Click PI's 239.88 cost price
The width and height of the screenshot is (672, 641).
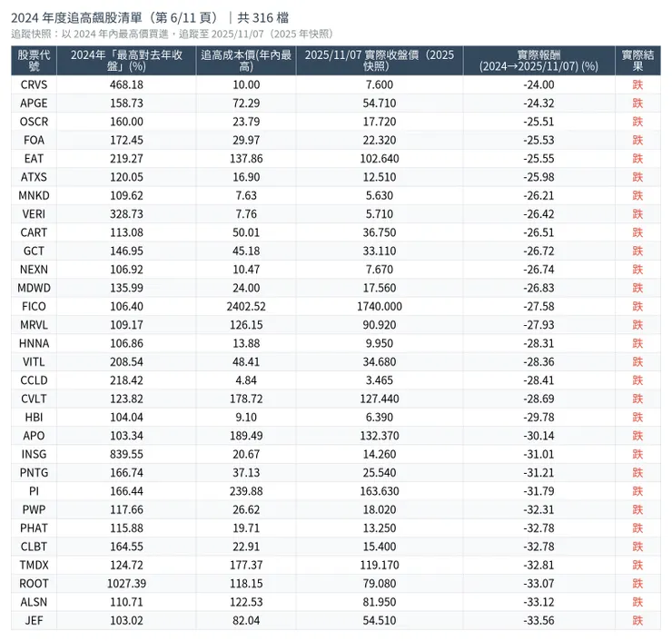(246, 491)
